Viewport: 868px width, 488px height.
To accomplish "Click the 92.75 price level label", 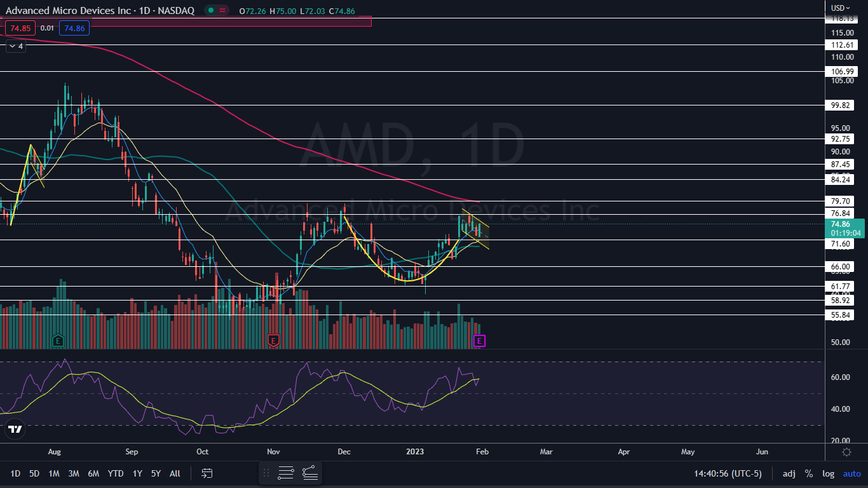I will [840, 139].
